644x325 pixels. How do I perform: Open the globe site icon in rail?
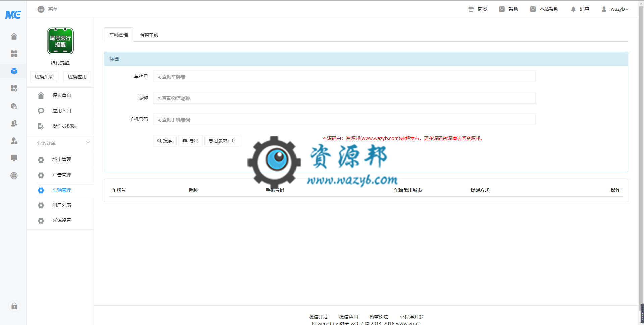point(14,176)
